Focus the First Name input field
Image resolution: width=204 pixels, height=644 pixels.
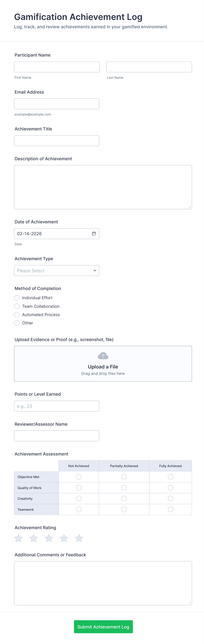57,67
